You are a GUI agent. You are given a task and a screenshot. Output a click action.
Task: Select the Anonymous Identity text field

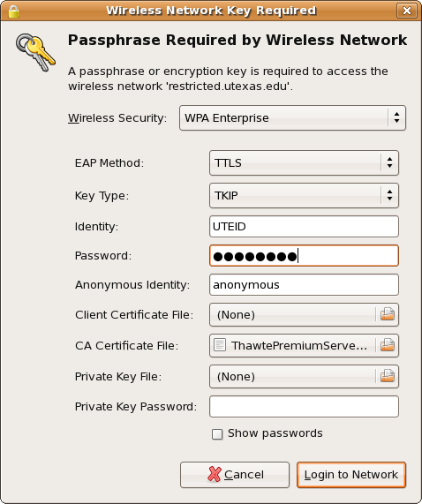pyautogui.click(x=304, y=285)
